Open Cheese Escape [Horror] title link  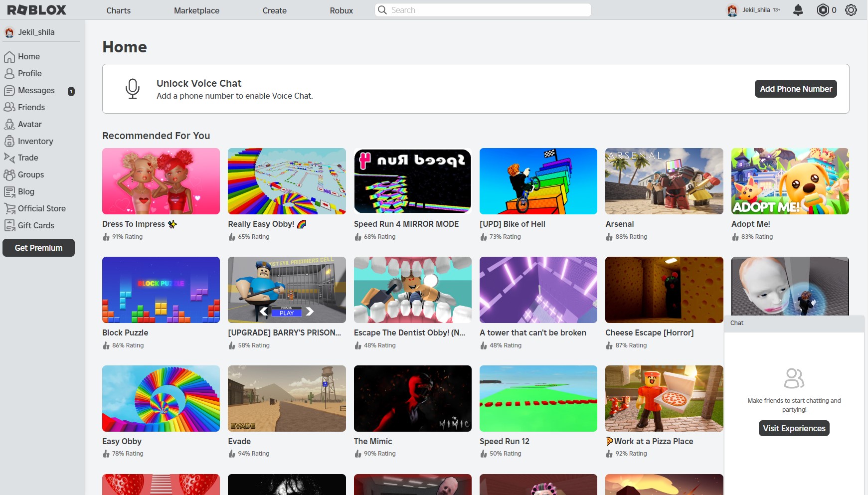click(x=650, y=332)
